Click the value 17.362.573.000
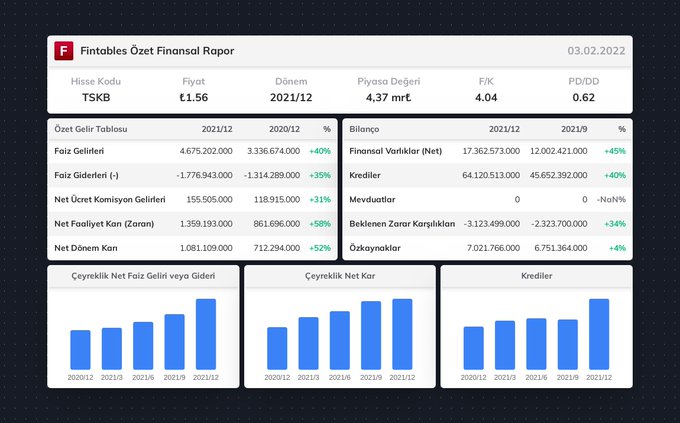680x423 pixels. [x=491, y=151]
